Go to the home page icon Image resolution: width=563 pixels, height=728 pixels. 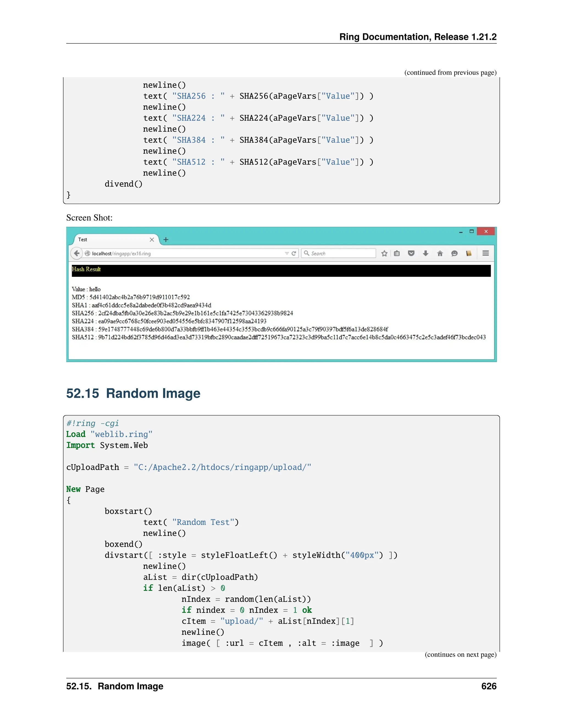(440, 253)
